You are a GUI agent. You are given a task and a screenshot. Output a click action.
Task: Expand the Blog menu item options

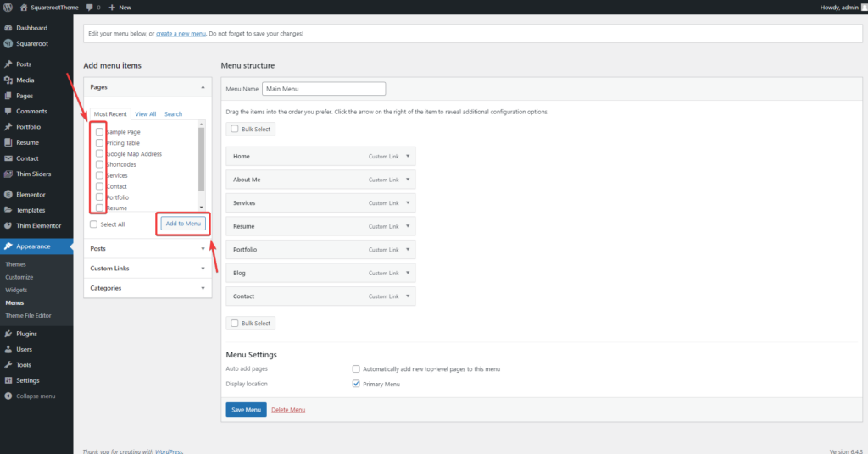pyautogui.click(x=408, y=274)
